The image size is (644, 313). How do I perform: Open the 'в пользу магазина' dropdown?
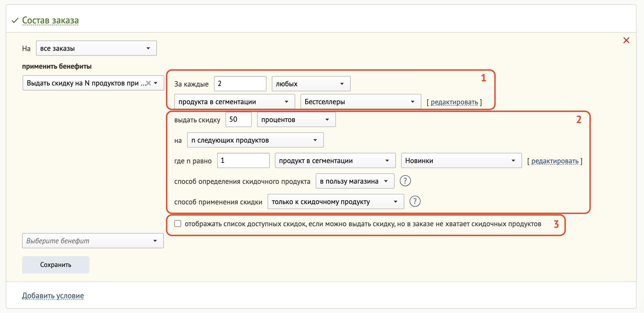pos(355,181)
